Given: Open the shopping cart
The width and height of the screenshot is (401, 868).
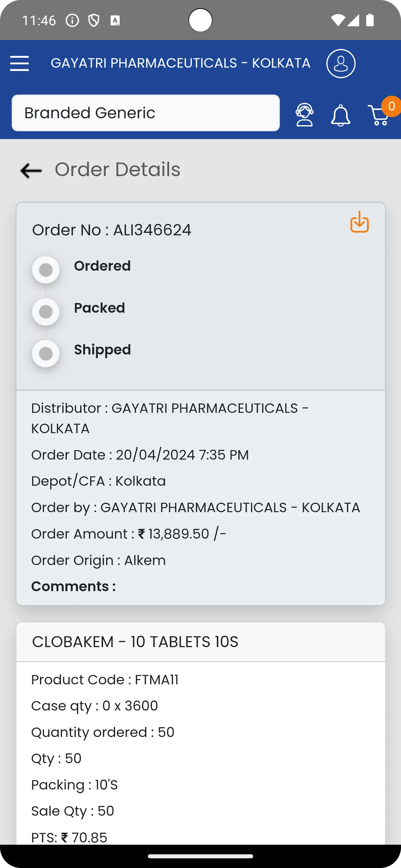Looking at the screenshot, I should click(x=378, y=115).
